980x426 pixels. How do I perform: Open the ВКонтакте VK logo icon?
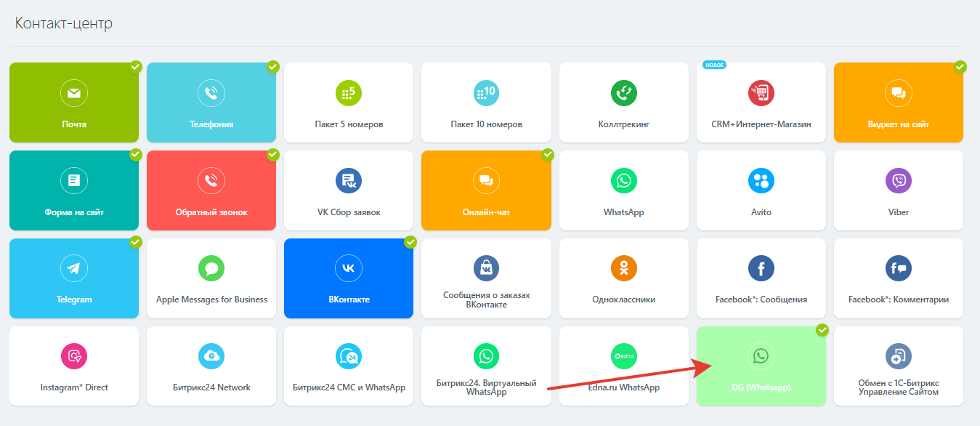pos(349,269)
